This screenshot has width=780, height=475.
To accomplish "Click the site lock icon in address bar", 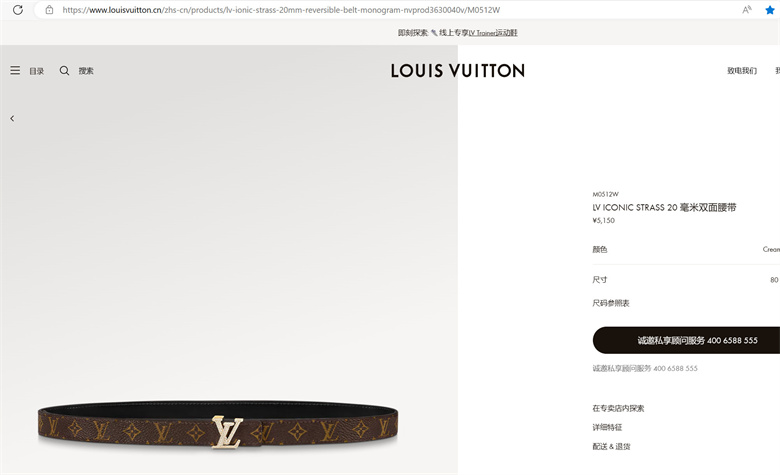I will click(x=49, y=10).
